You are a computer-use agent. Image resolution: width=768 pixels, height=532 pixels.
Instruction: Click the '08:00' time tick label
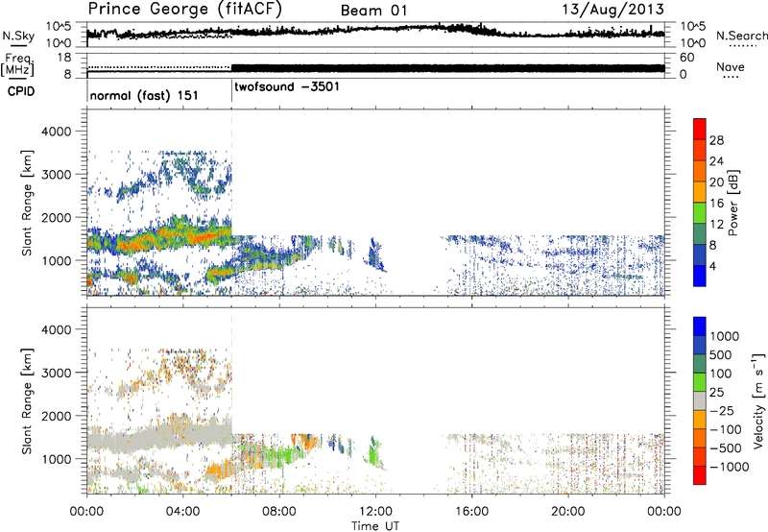279,512
